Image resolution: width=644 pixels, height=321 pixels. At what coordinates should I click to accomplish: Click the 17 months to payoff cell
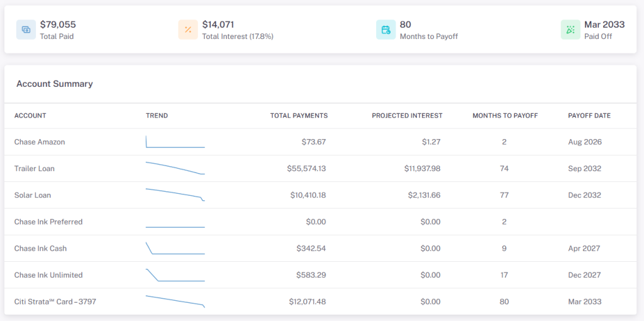pyautogui.click(x=504, y=275)
